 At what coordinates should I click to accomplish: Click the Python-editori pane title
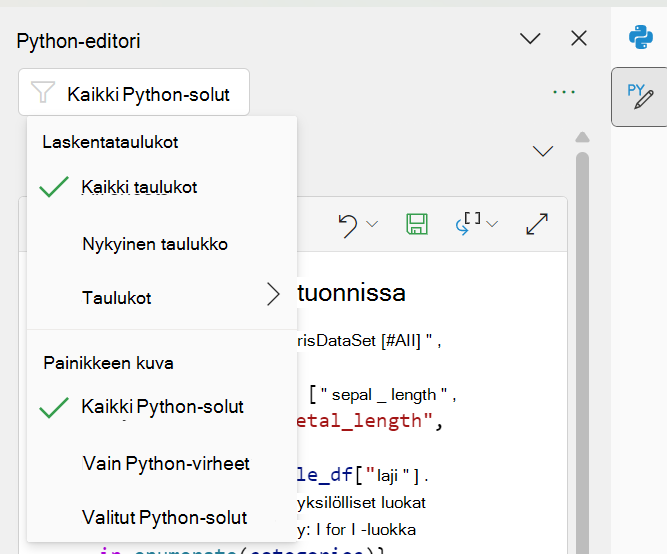coord(78,41)
